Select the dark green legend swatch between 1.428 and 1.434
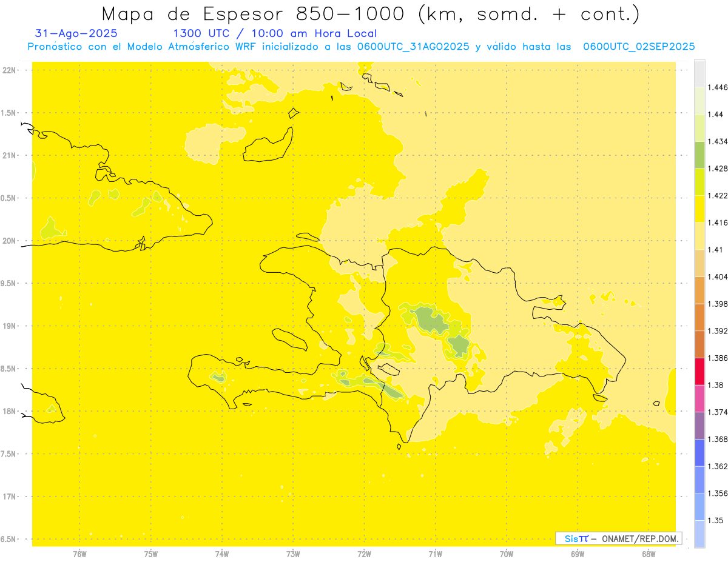Image resolution: width=728 pixels, height=562 pixels. [699, 155]
